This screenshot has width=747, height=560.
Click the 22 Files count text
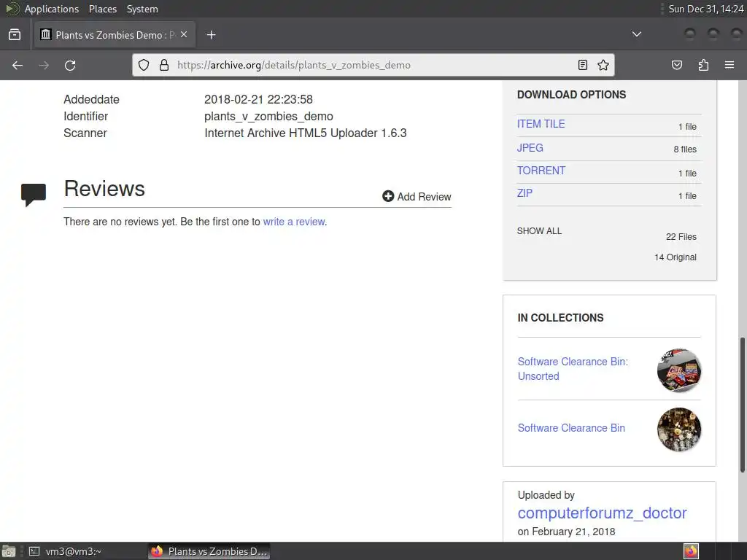click(681, 237)
